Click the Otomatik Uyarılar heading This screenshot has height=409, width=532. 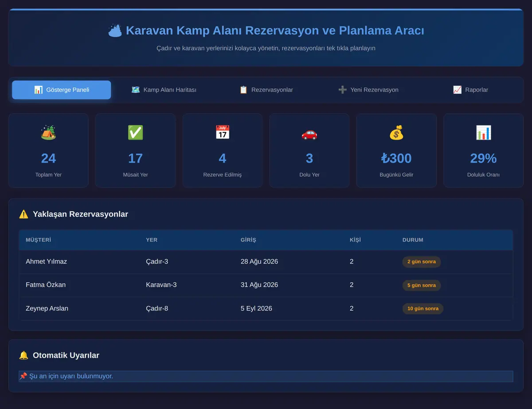[66, 355]
